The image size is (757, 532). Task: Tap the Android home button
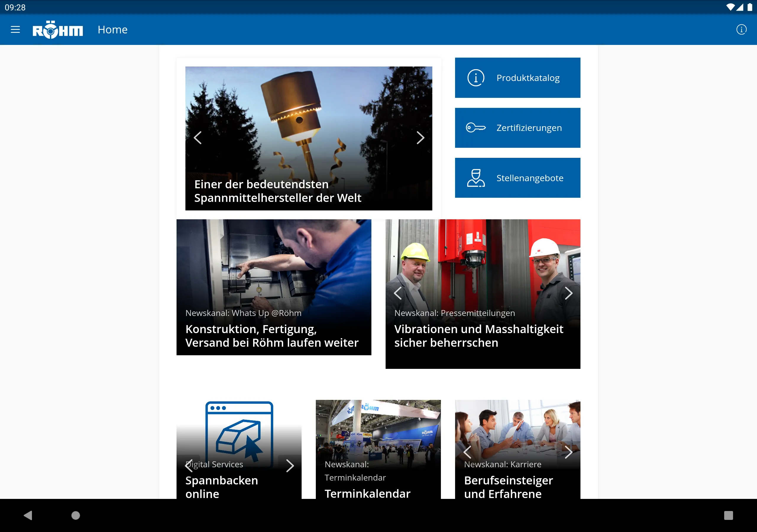[x=75, y=515]
